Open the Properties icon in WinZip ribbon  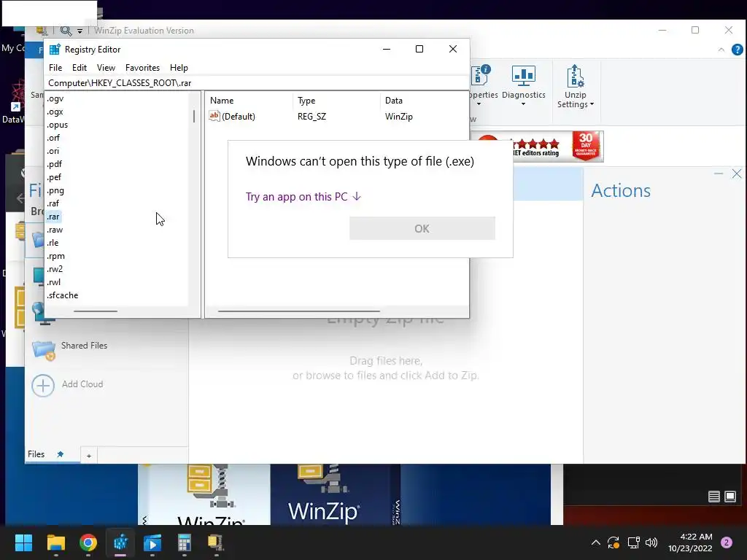coord(481,76)
